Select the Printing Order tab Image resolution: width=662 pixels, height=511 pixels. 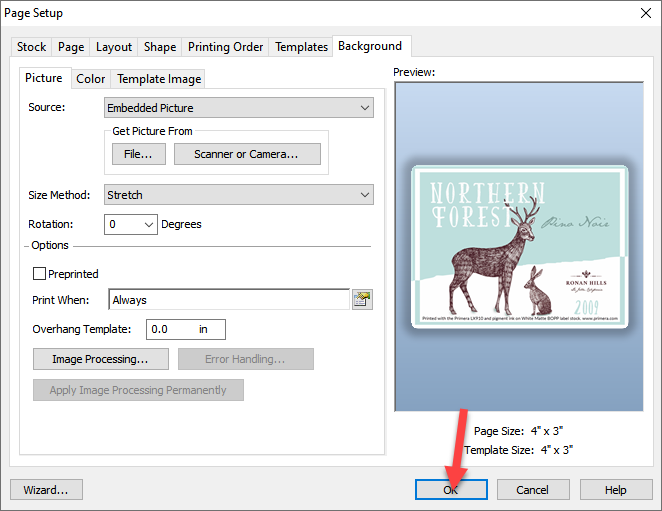pyautogui.click(x=225, y=47)
